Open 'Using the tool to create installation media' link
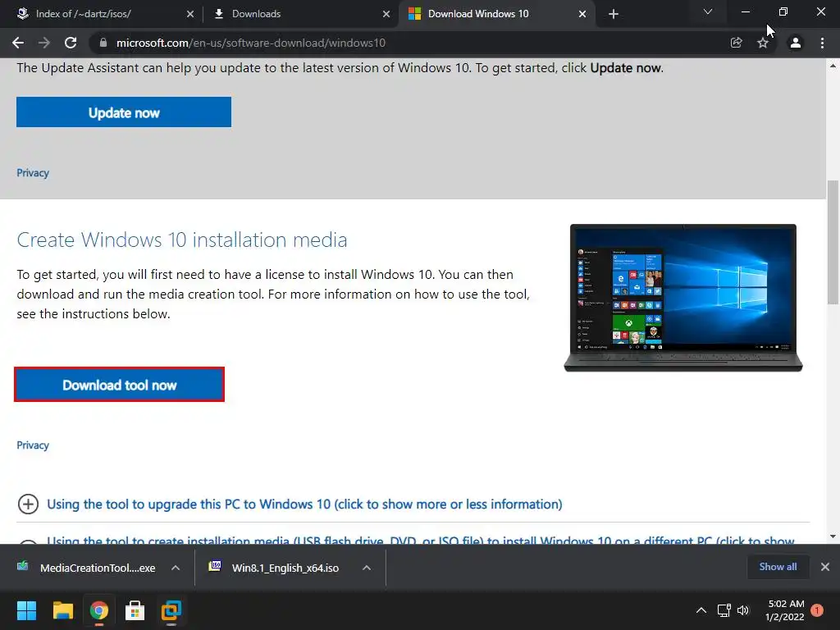Viewport: 840px width, 630px height. 421,540
